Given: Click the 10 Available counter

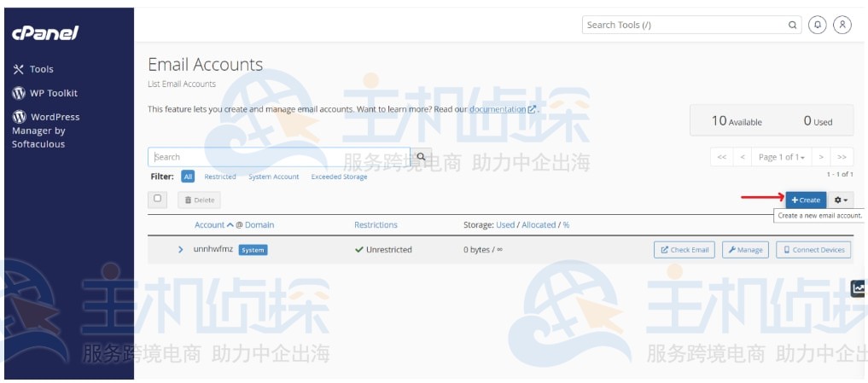Looking at the screenshot, I should 737,120.
